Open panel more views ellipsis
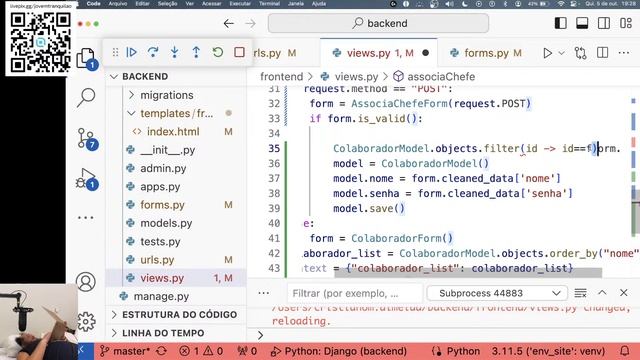The image size is (640, 360). pyautogui.click(x=264, y=293)
